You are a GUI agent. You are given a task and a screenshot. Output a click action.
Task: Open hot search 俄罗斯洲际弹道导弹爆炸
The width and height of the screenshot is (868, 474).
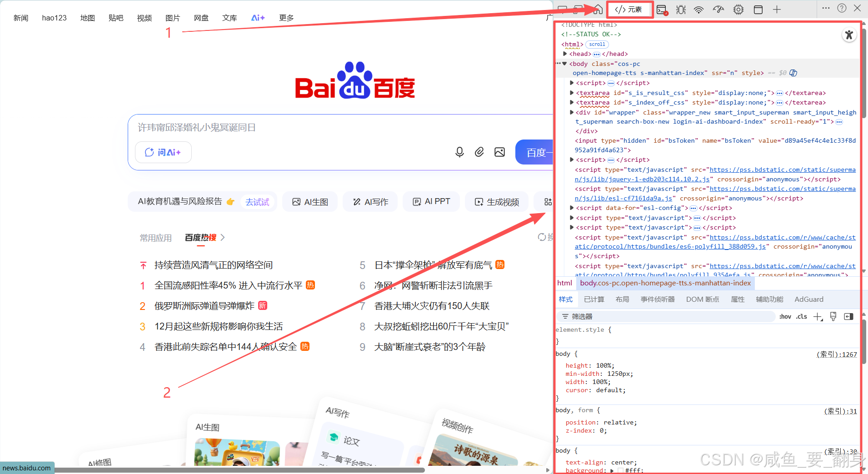click(205, 306)
